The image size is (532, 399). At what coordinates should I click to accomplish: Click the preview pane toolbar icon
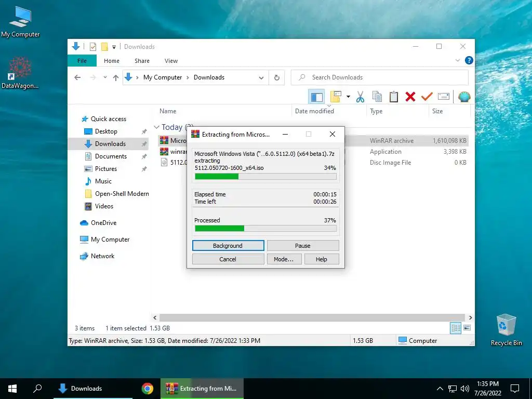(x=316, y=97)
